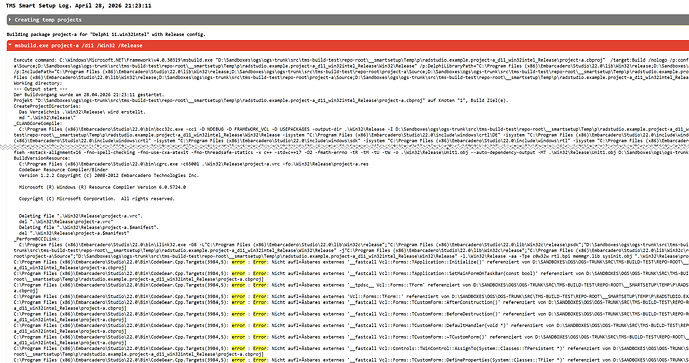Click the 'Der Buildvorgang wurde am' line
Viewport: 689px width, 363px height.
coord(88,94)
